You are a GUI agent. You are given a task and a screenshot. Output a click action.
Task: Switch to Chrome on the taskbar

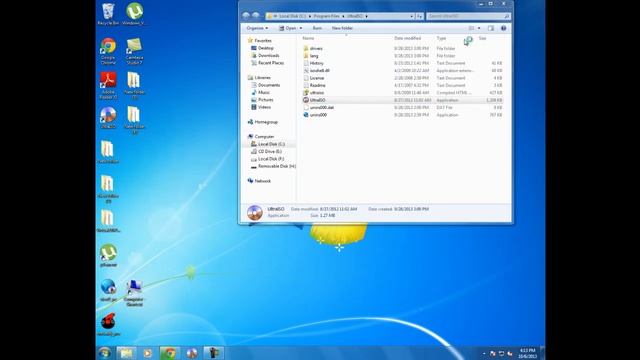pos(169,353)
